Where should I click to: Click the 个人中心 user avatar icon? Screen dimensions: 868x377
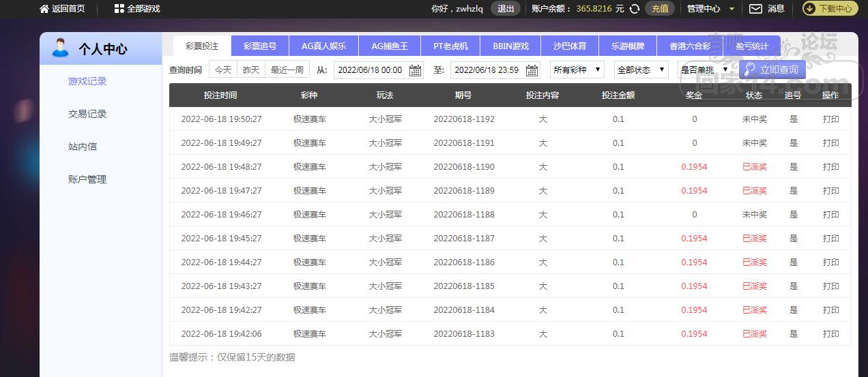61,48
